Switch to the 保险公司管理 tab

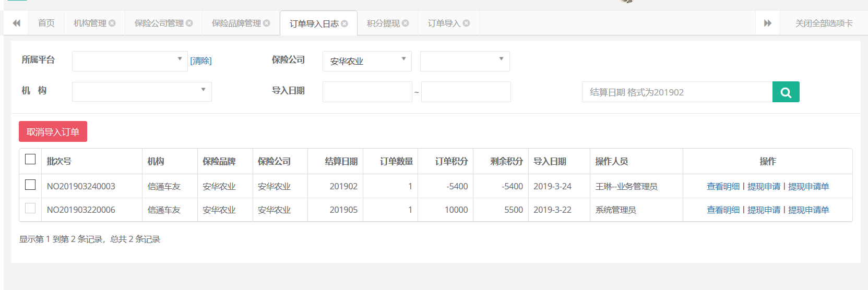point(159,23)
